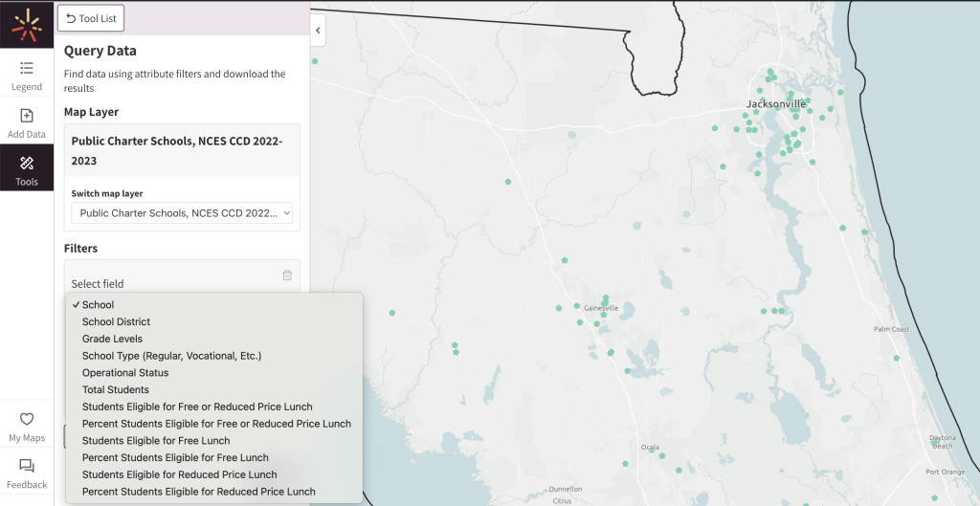Select Grade Levels from field list
Image resolution: width=980 pixels, height=506 pixels.
(x=112, y=339)
